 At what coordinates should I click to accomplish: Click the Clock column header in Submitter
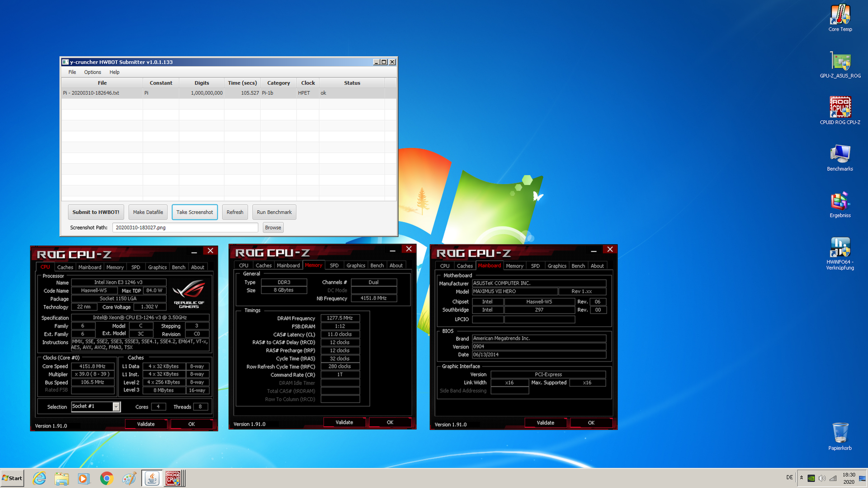point(308,83)
